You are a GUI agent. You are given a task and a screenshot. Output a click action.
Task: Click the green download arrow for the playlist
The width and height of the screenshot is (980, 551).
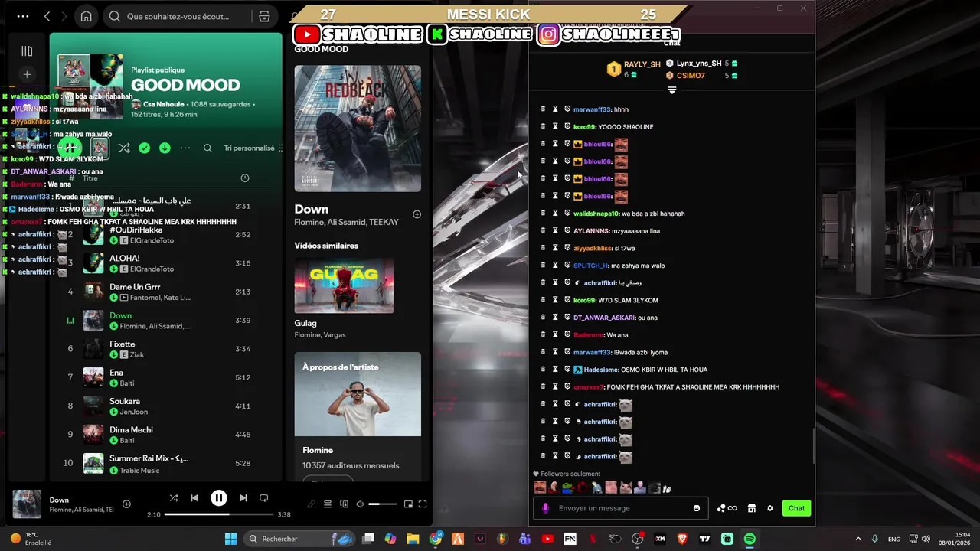click(165, 148)
